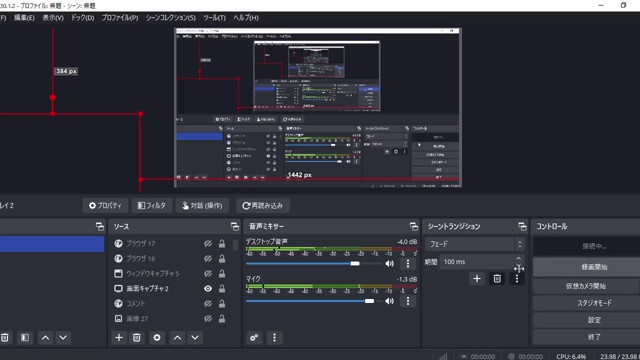640x360 pixels.
Task: Toggle lock on 画面キャプチャ 2 source
Action: click(222, 289)
